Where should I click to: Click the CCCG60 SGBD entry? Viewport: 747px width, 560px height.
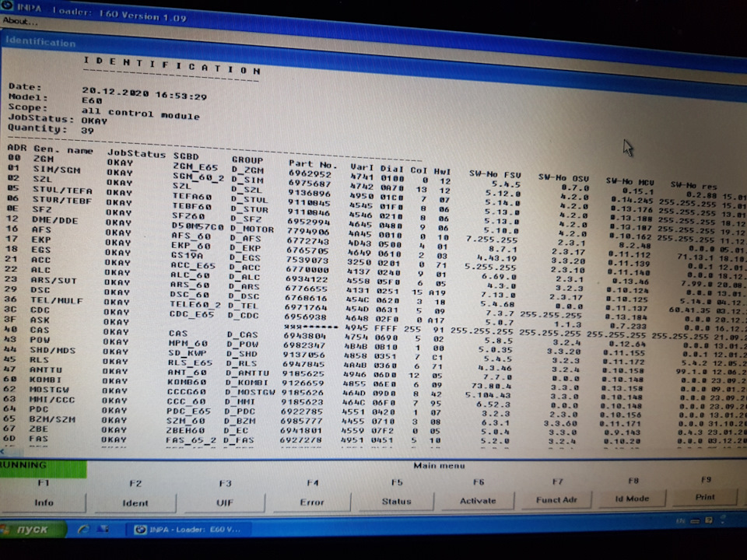[x=186, y=392]
